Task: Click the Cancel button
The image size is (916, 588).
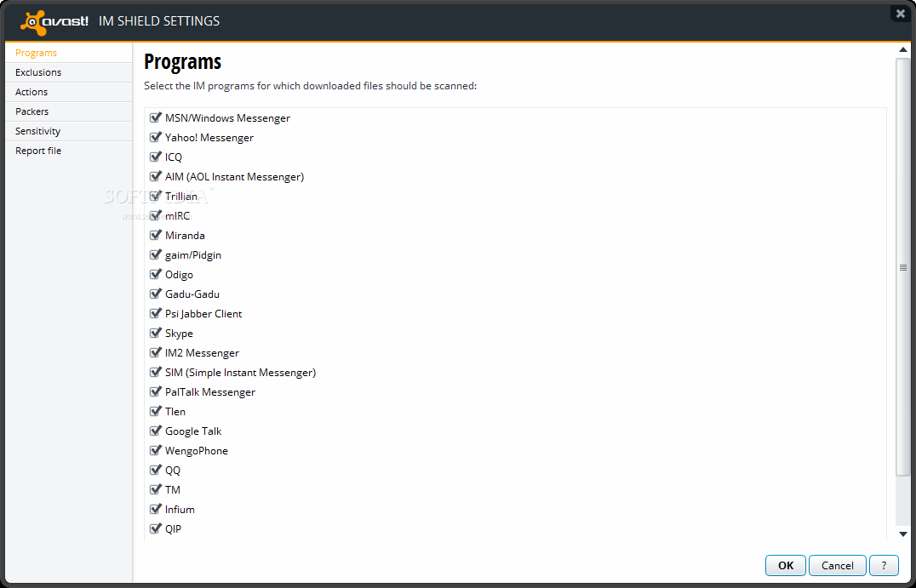Action: 837,565
